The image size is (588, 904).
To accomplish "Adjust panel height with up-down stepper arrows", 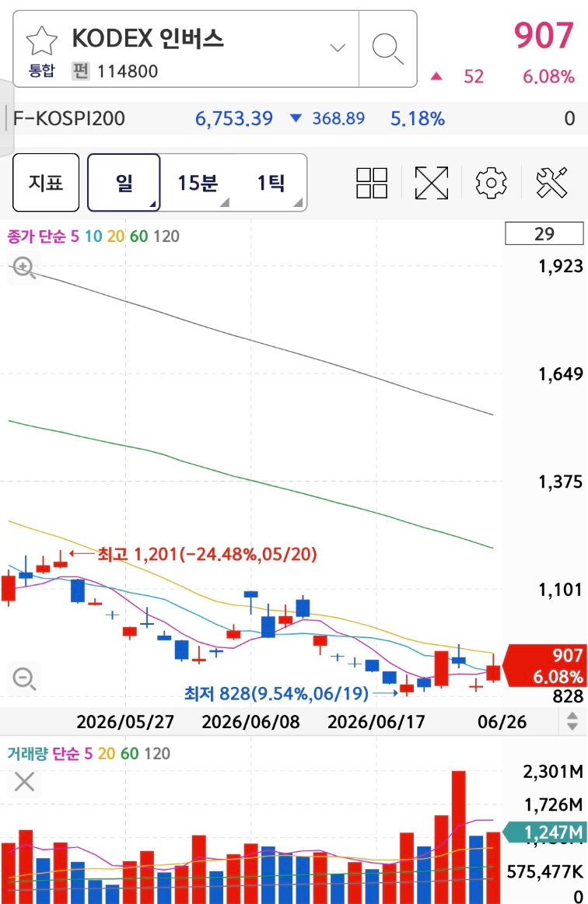I will point(572,720).
